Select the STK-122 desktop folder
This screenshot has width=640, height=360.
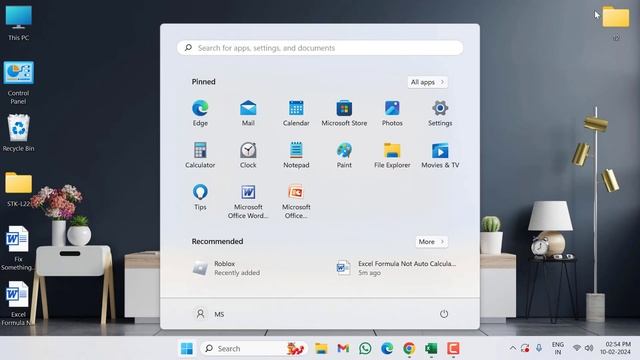pos(18,189)
